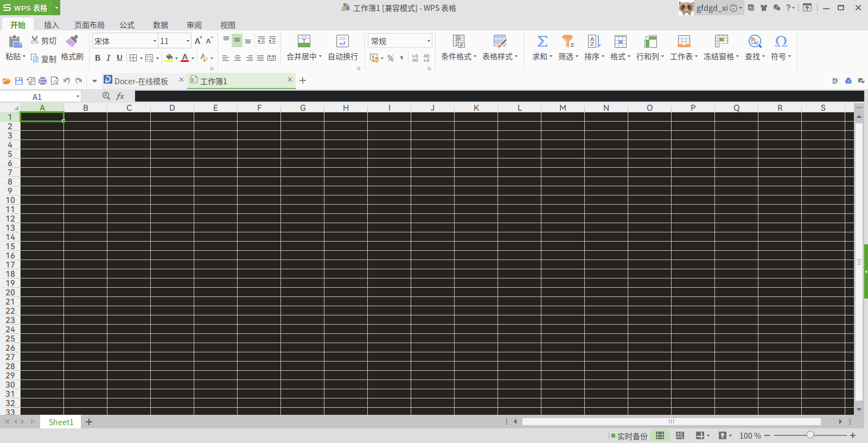The width and height of the screenshot is (868, 443).
Task: Click the Freeze Panes (冻结窗格) icon
Action: point(721,42)
